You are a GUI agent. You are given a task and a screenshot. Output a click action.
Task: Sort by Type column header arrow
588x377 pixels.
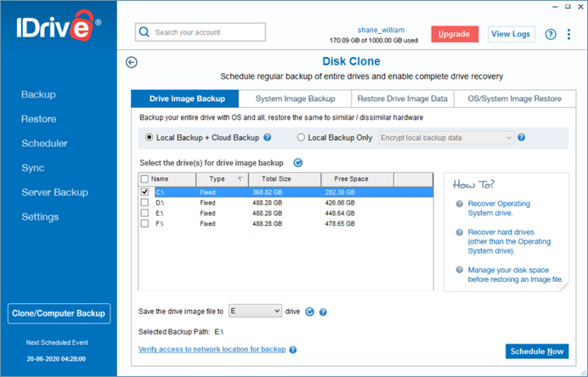(240, 179)
